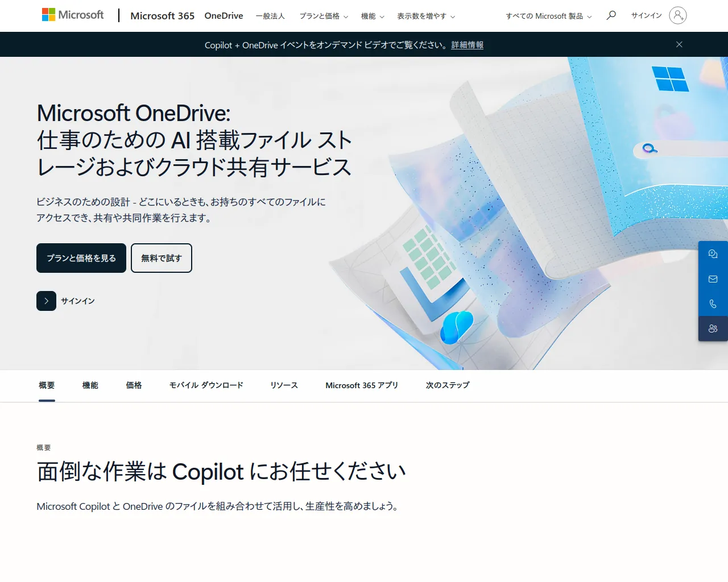Open the 一般法人 navigation link
The height and width of the screenshot is (582, 728).
[270, 16]
